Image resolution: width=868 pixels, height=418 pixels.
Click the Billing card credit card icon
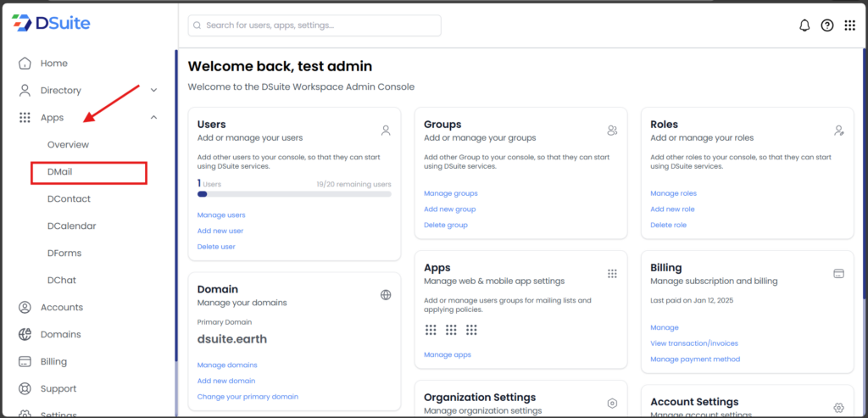pyautogui.click(x=838, y=274)
